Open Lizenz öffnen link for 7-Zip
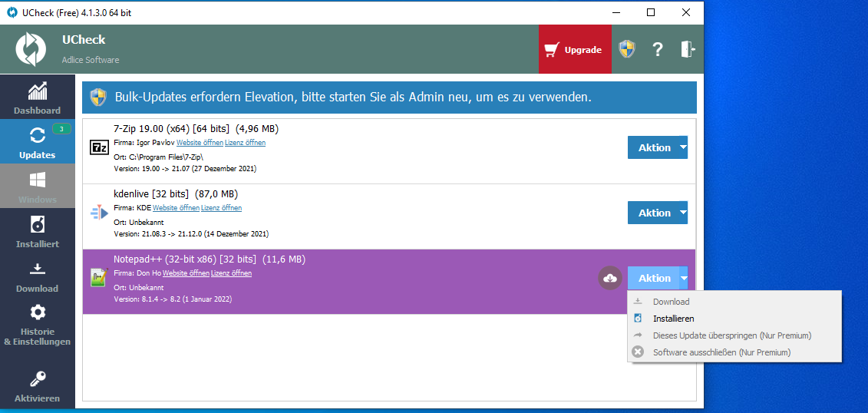The height and width of the screenshot is (413, 868). tap(246, 143)
